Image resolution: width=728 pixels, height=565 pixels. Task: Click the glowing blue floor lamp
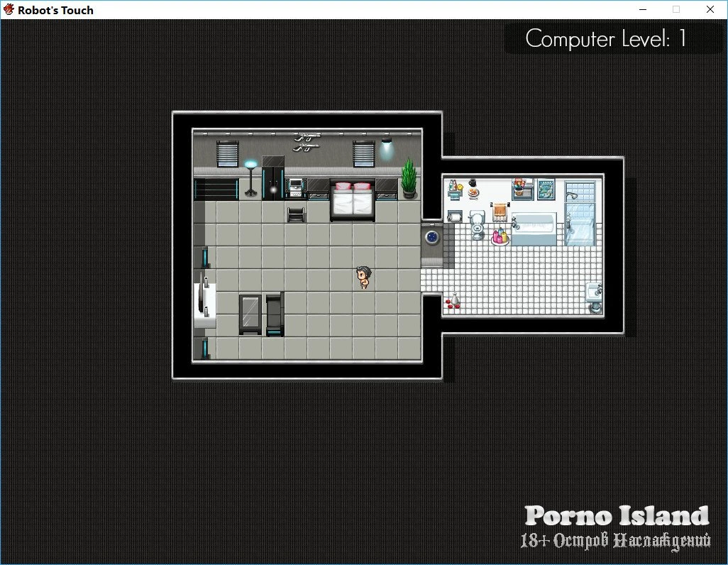click(x=250, y=177)
